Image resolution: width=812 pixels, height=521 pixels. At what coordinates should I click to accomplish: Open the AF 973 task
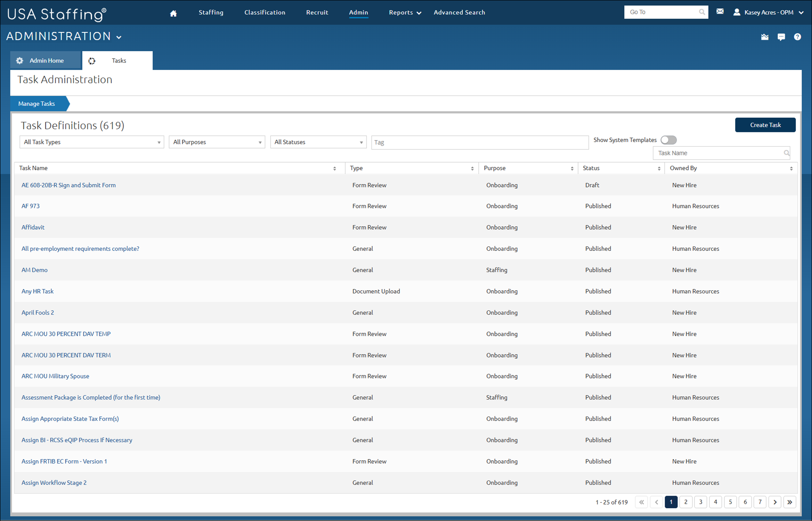pyautogui.click(x=31, y=206)
